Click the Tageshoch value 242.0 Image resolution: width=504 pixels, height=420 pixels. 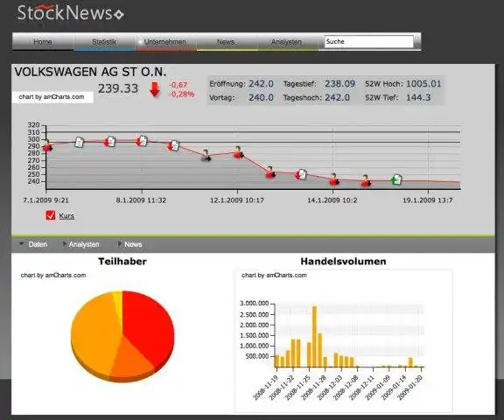pyautogui.click(x=337, y=97)
